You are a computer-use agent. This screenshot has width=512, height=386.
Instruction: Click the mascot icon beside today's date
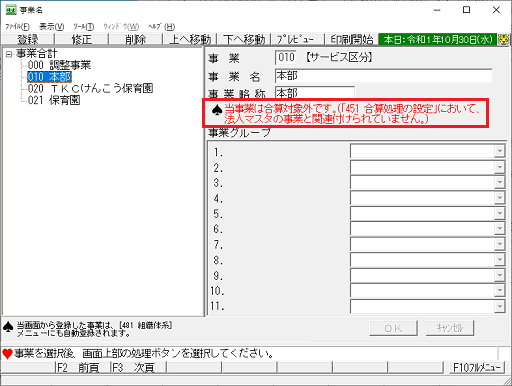[x=504, y=39]
